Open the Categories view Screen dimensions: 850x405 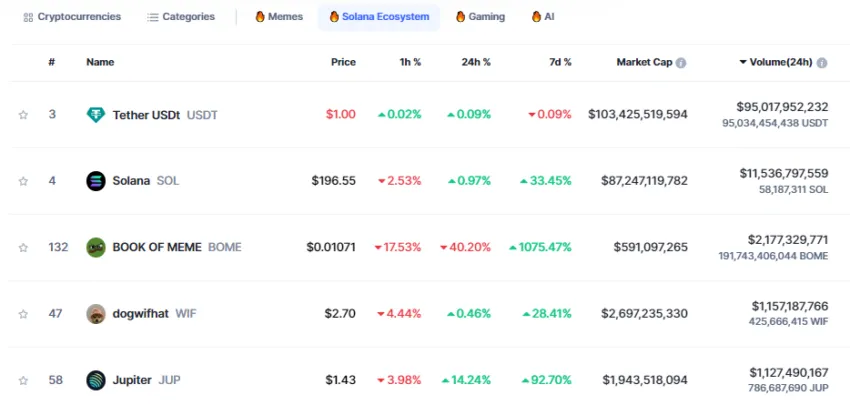[181, 17]
